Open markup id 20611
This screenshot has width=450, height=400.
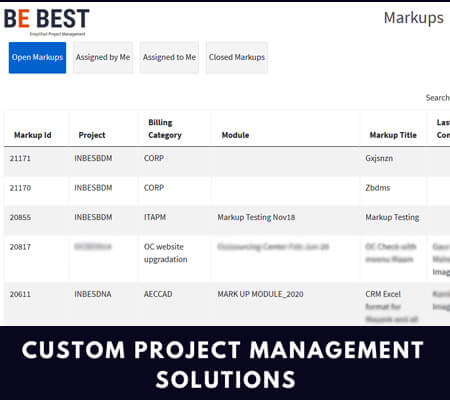20,294
